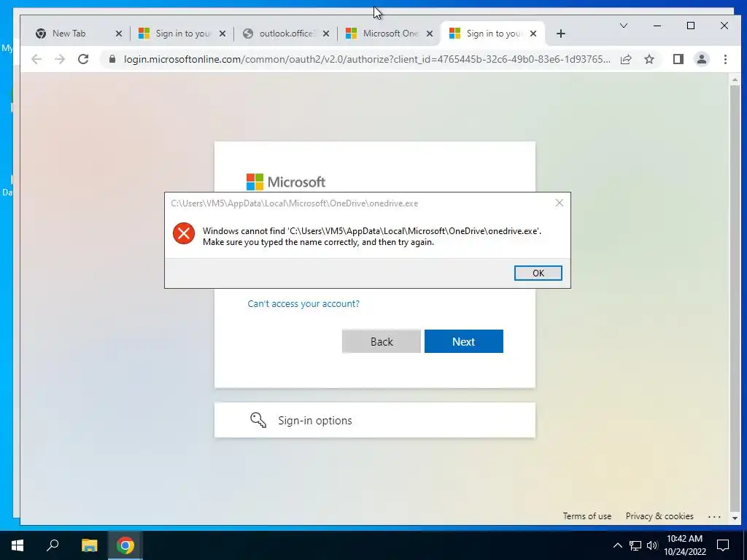Click Chrome icon in taskbar

coord(125,545)
